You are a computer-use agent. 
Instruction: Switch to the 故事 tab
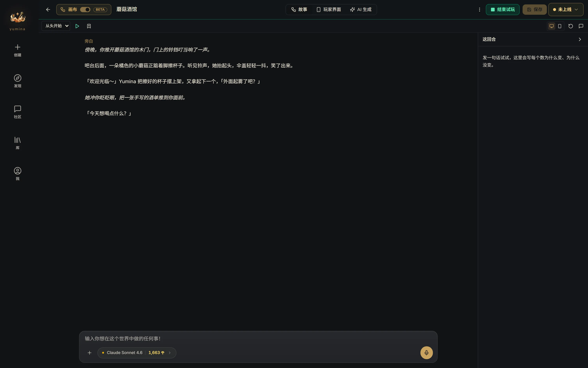click(299, 9)
